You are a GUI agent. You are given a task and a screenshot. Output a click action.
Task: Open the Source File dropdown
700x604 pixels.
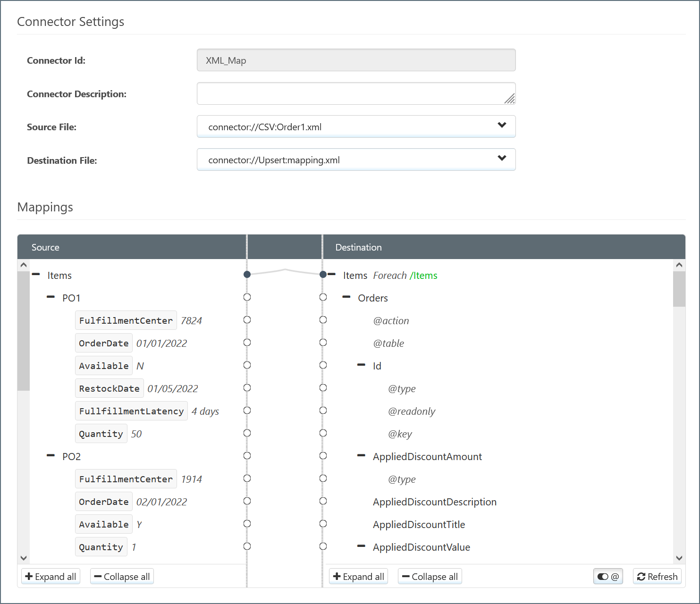coord(356,127)
